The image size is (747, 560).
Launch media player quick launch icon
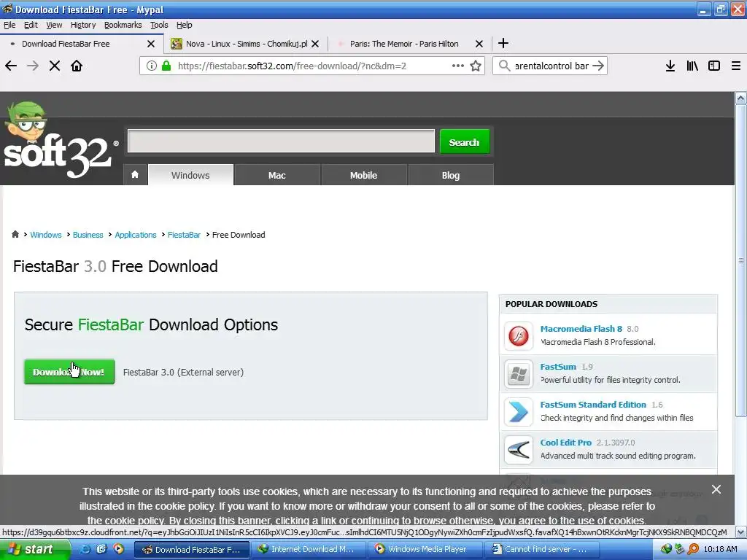pyautogui.click(x=118, y=549)
